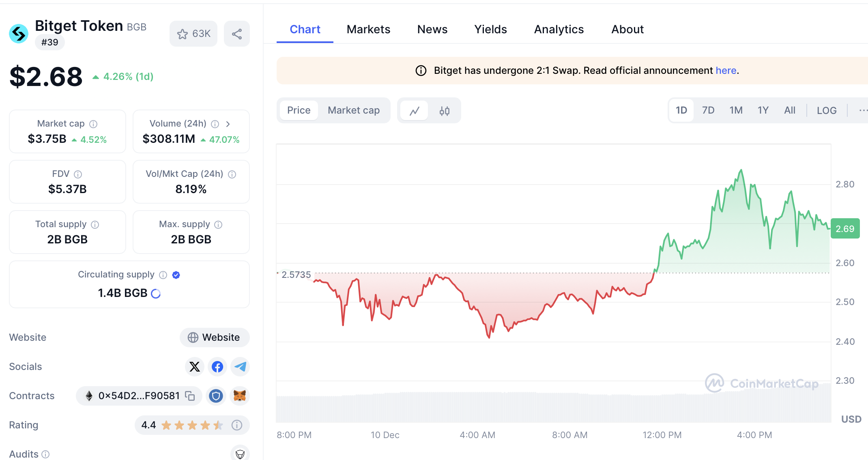Click the MetaMask fox icon

240,396
